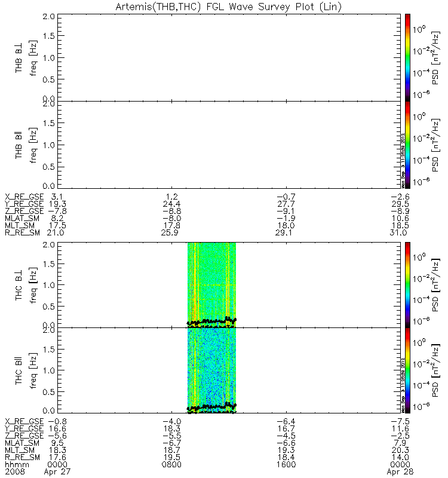The height and width of the screenshot is (478, 448).
Task: Click the THB X_RE_GSE value '-0.7'
Action: pos(286,197)
